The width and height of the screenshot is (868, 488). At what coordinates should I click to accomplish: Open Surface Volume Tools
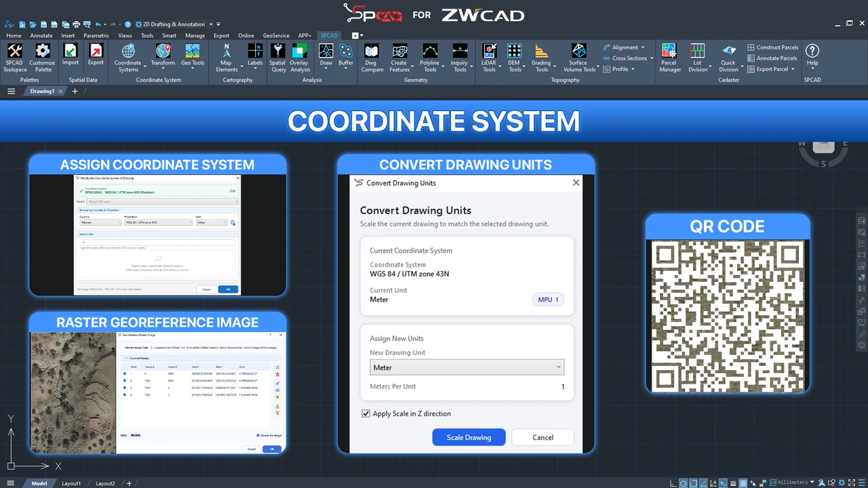[x=578, y=58]
